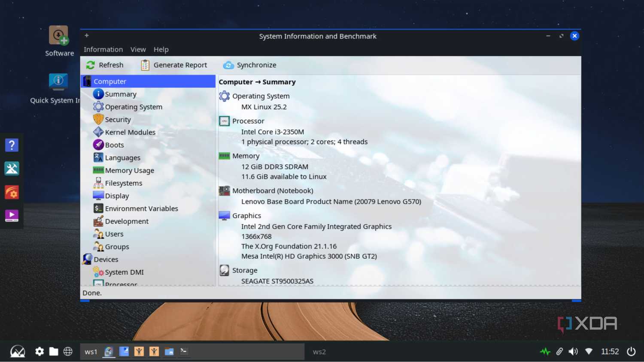
Task: Launch the web browser globe icon
Action: coord(68,352)
